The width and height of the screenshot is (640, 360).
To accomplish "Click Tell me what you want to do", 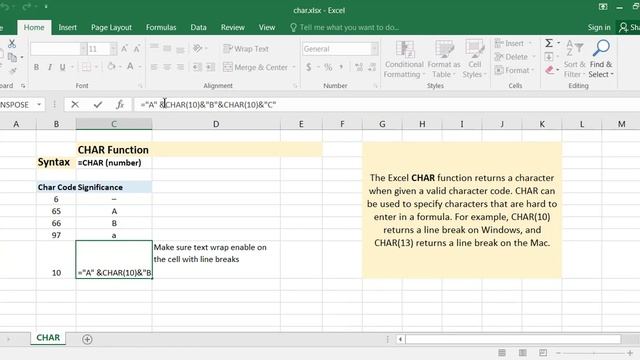I will pyautogui.click(x=345, y=27).
